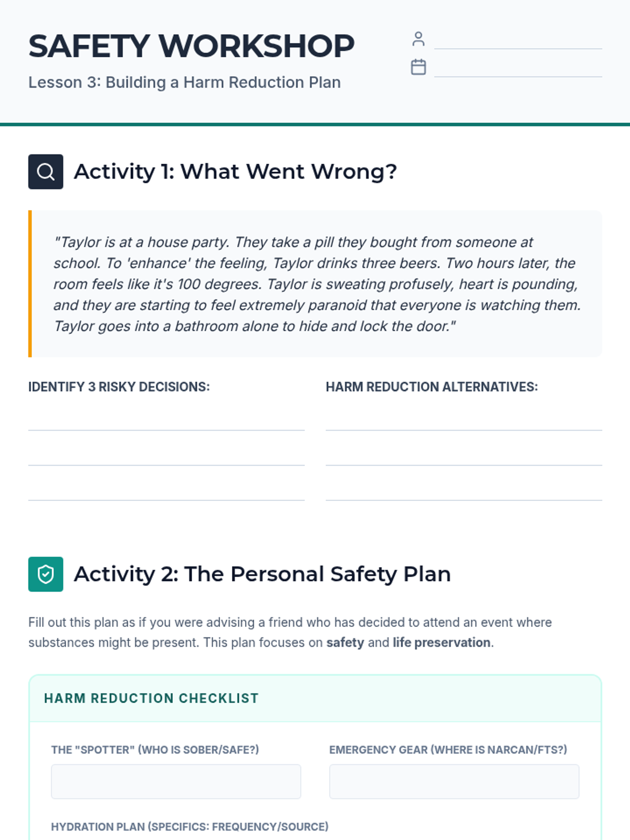Image resolution: width=630 pixels, height=840 pixels.
Task: Click the Hydration Plan field label
Action: [x=190, y=827]
